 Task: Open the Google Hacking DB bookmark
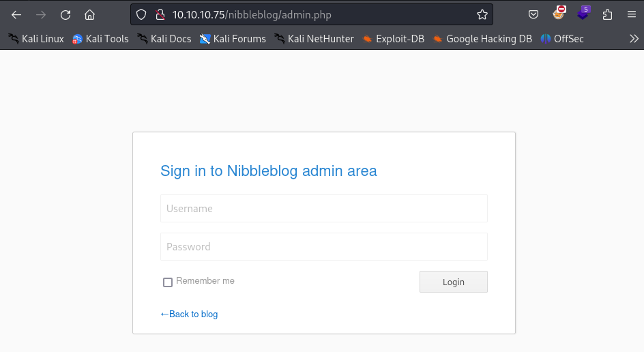point(482,39)
